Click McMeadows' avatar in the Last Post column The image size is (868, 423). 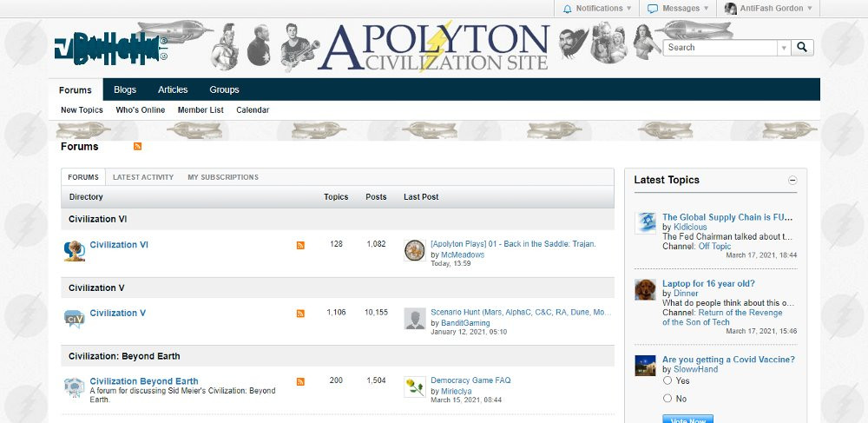point(415,250)
